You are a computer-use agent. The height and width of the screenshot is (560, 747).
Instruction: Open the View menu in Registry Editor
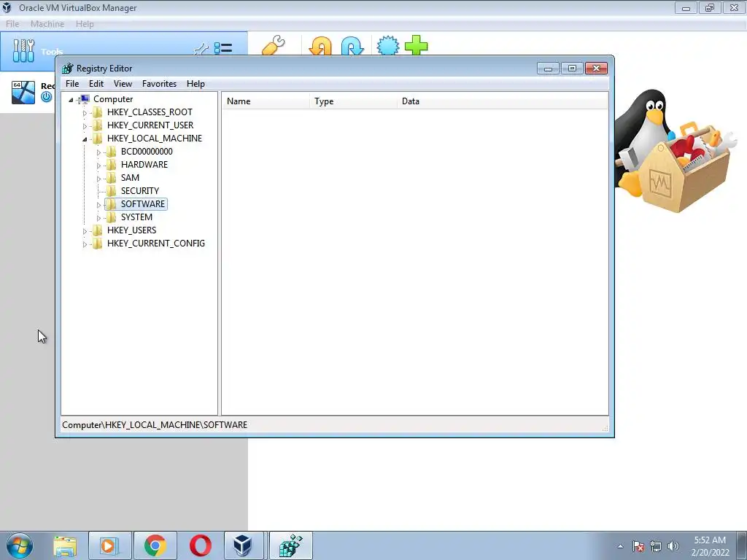coord(123,84)
